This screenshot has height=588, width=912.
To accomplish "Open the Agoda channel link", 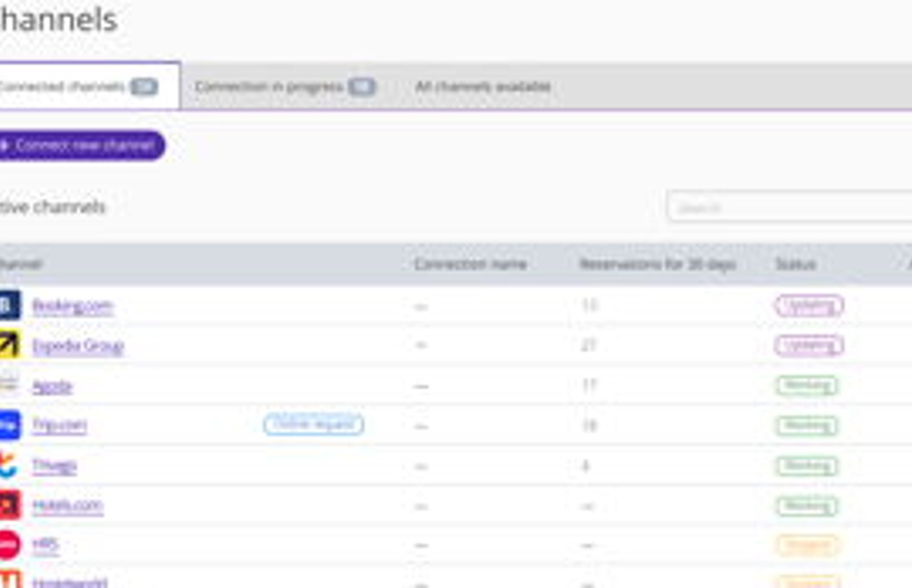I will (52, 386).
